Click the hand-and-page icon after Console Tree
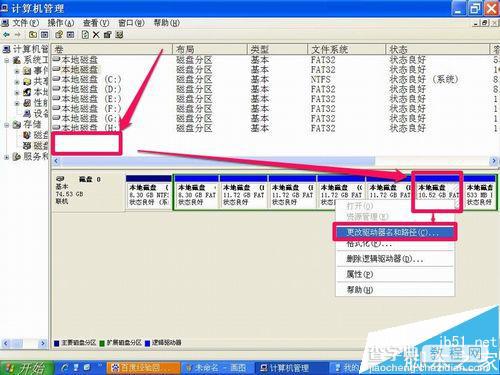Image resolution: width=500 pixels, height=375 pixels. pyautogui.click(x=59, y=35)
